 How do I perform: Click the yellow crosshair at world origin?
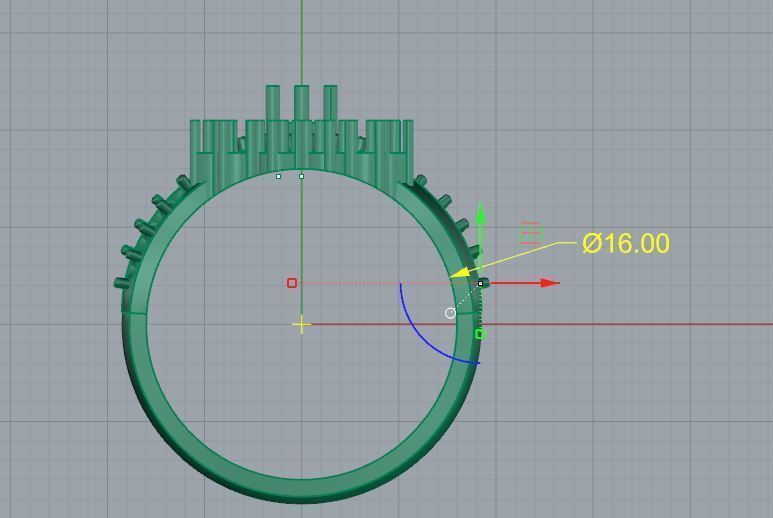pos(301,325)
